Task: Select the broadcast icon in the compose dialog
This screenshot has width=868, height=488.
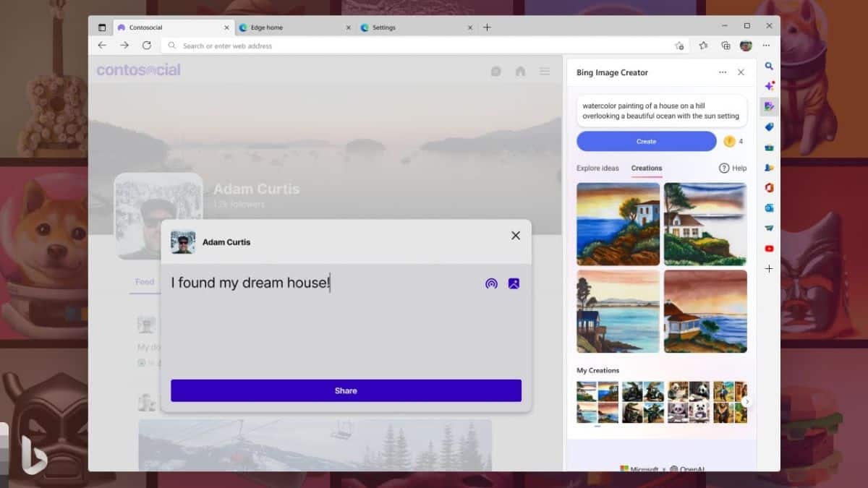Action: (492, 283)
